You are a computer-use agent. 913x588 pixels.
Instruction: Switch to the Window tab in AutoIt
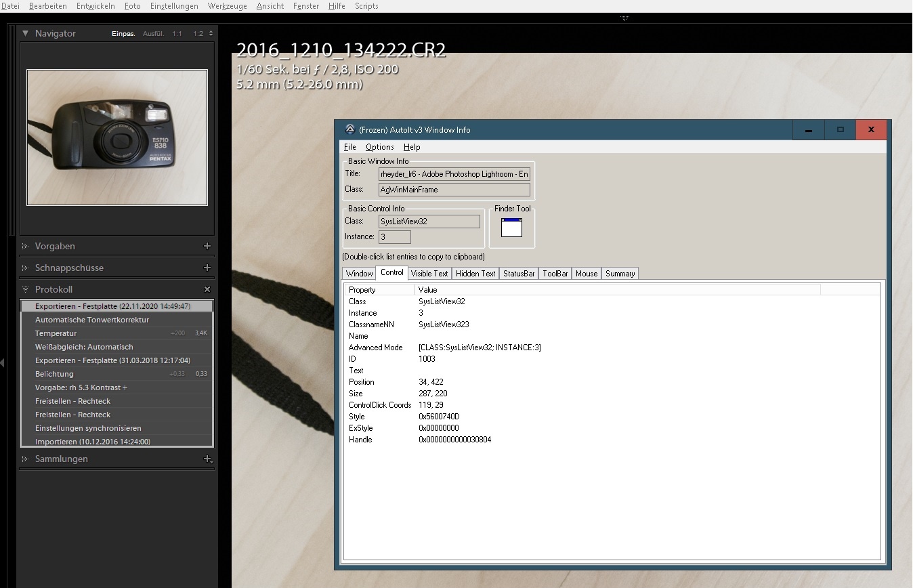(359, 274)
